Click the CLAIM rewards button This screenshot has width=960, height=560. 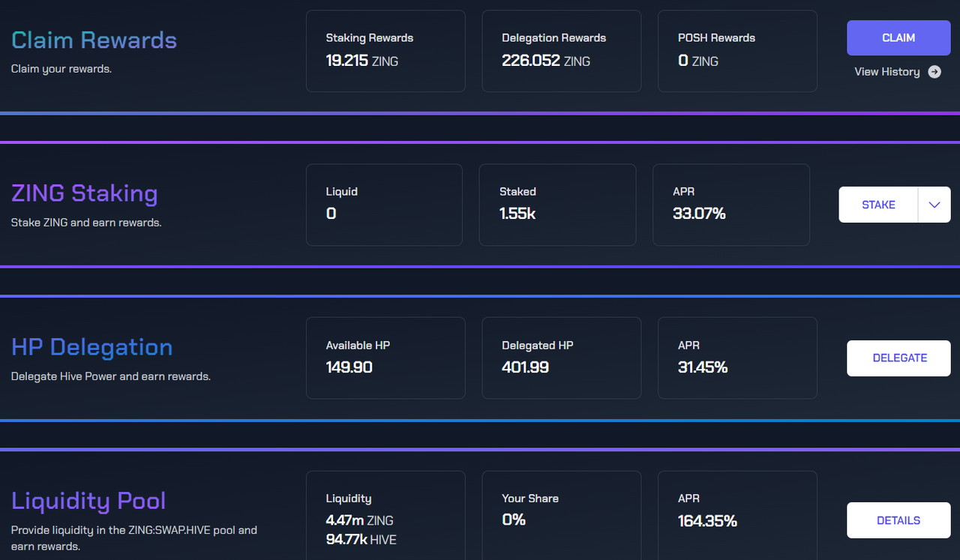tap(898, 37)
